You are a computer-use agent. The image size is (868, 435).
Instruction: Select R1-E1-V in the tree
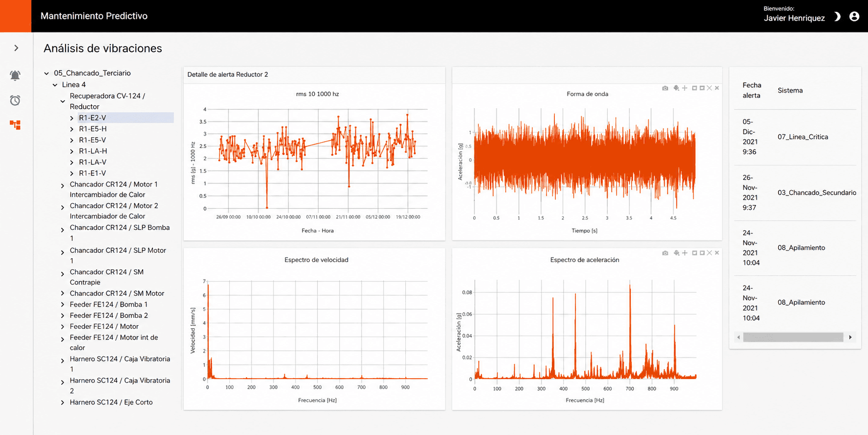pos(92,173)
